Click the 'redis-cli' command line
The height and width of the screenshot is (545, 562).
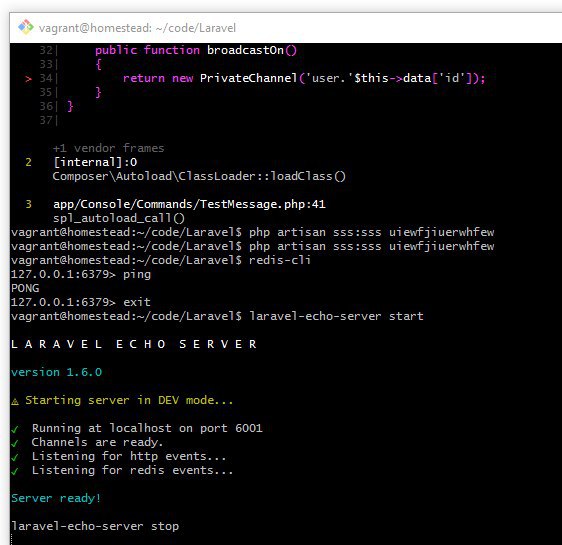tap(161, 260)
